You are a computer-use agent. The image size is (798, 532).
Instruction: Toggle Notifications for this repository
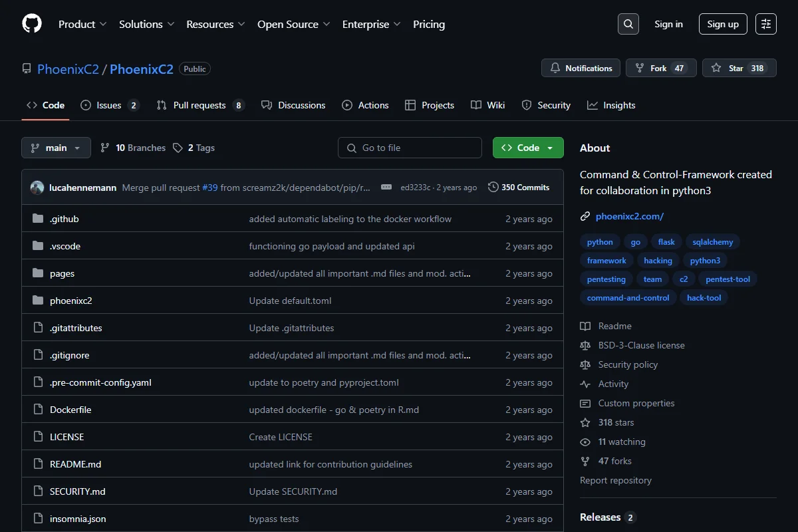coord(581,68)
